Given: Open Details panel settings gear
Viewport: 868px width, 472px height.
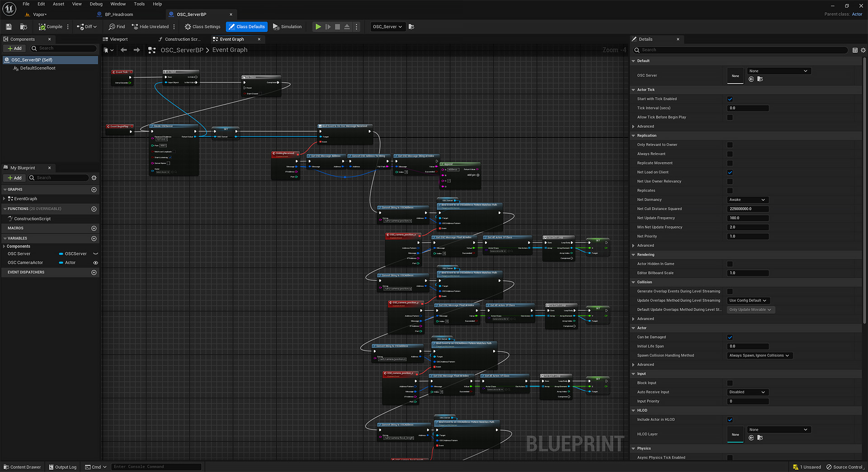Looking at the screenshot, I should tap(863, 50).
